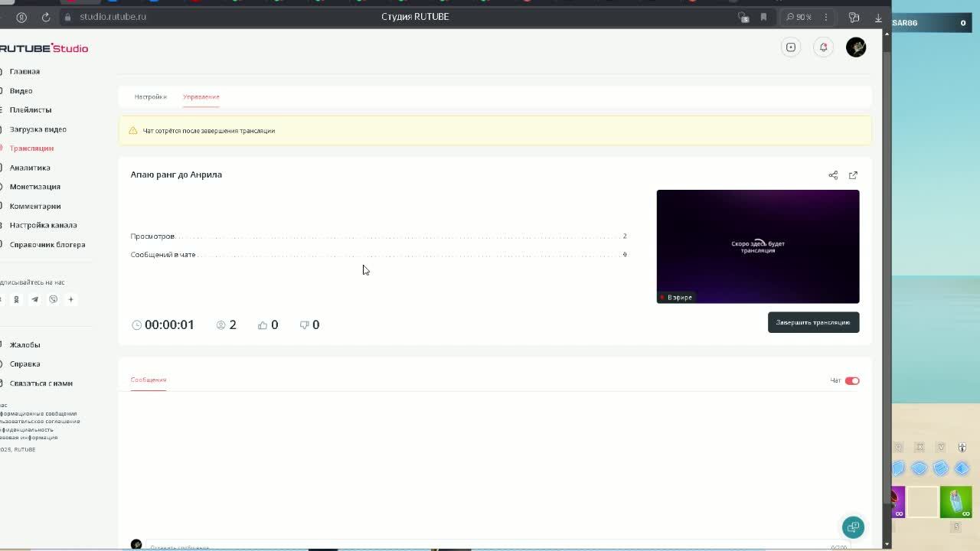980x551 pixels.
Task: Click the lock site info icon
Action: click(68, 17)
